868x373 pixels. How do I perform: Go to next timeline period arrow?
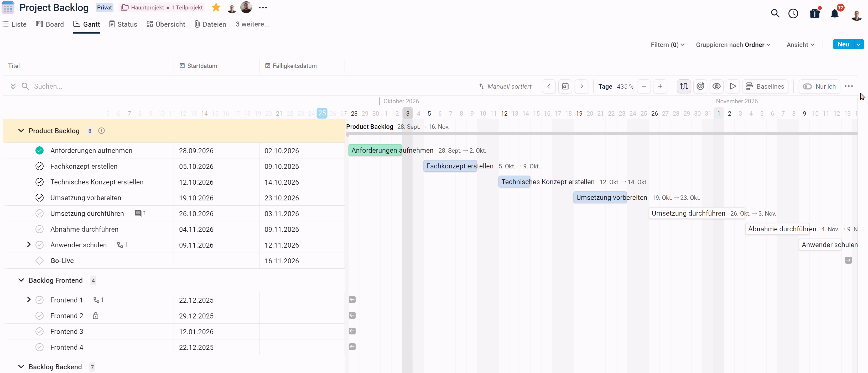581,87
